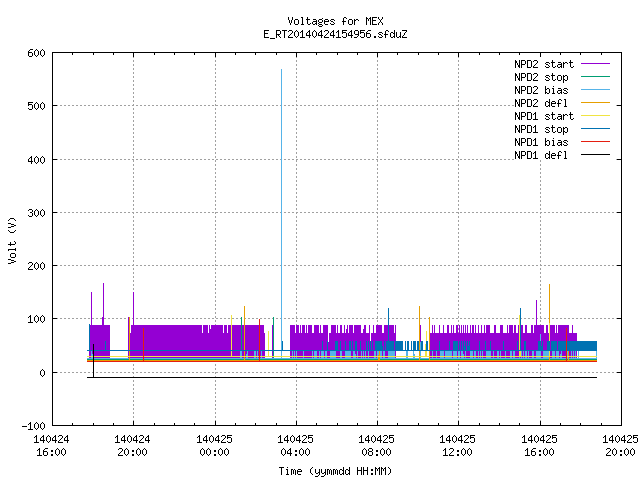Select the NPD2 defl legend label
This screenshot has width=640, height=480.
pyautogui.click(x=541, y=103)
